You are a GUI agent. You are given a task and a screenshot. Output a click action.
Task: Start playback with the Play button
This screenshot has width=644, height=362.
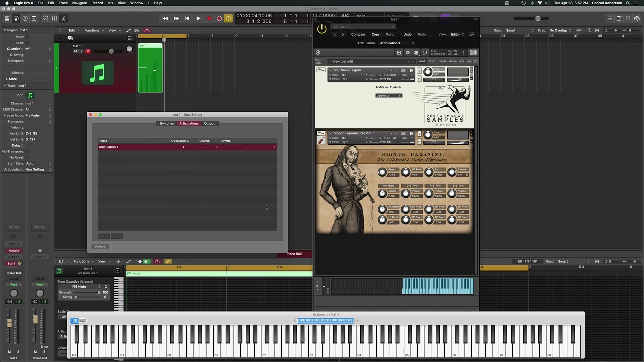point(198,19)
